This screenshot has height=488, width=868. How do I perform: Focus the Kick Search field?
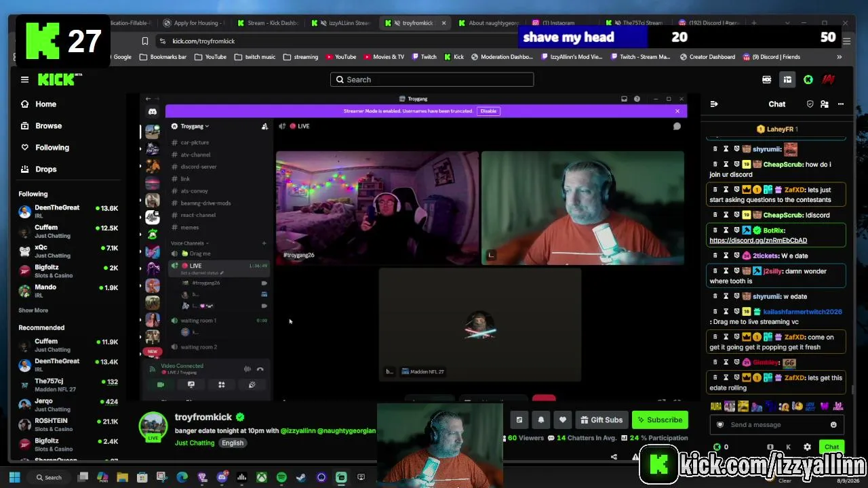tap(432, 79)
